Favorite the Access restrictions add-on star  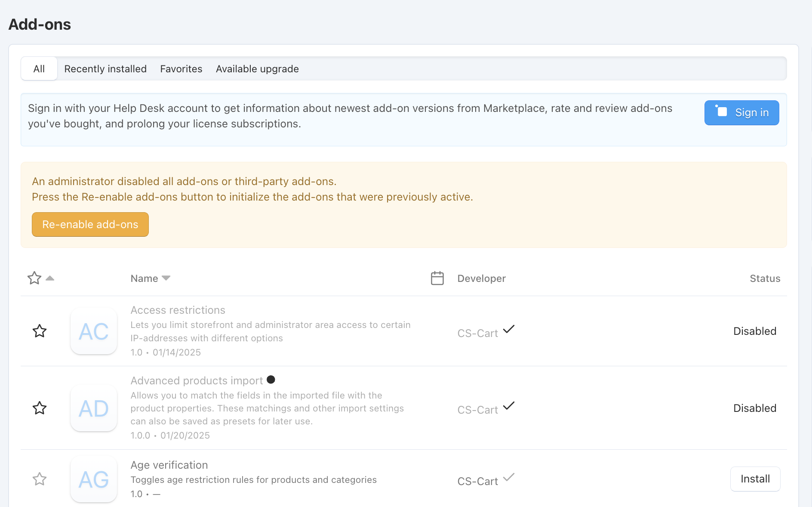(40, 331)
